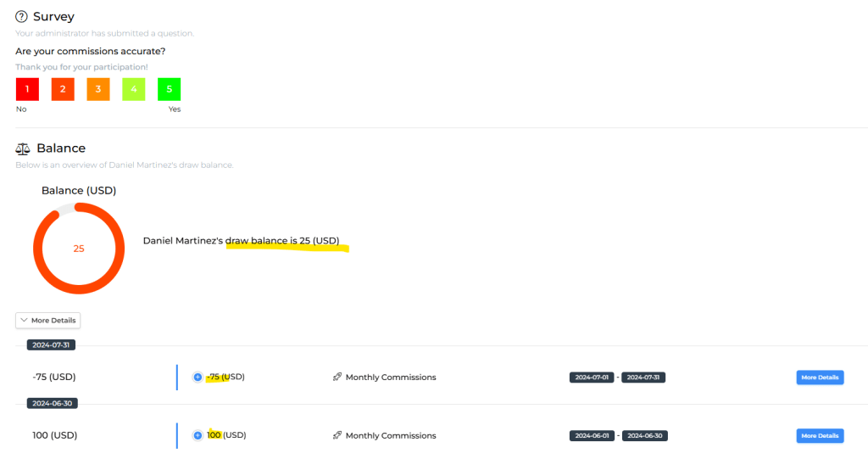The image size is (868, 459).
Task: Click the plus icon beside 100 (USD)
Action: (198, 435)
